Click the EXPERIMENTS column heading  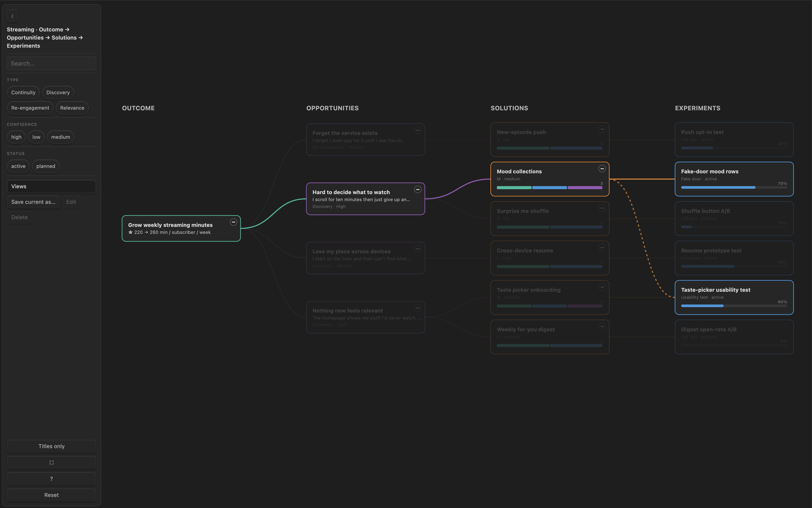pyautogui.click(x=697, y=108)
